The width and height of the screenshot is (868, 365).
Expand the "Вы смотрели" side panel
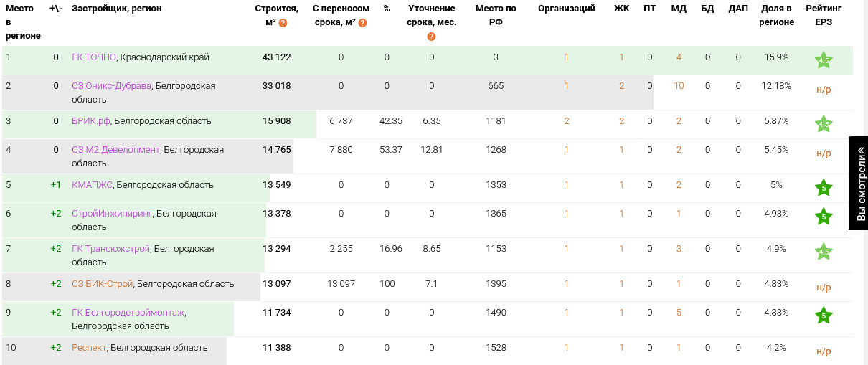point(859,183)
